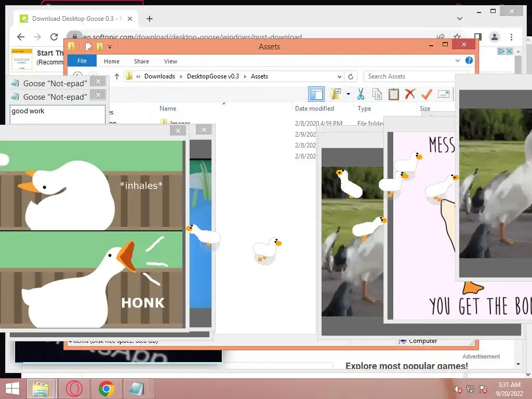This screenshot has height=399, width=532.
Task: Toggle Chrome side panel icon
Action: pyautogui.click(x=478, y=37)
